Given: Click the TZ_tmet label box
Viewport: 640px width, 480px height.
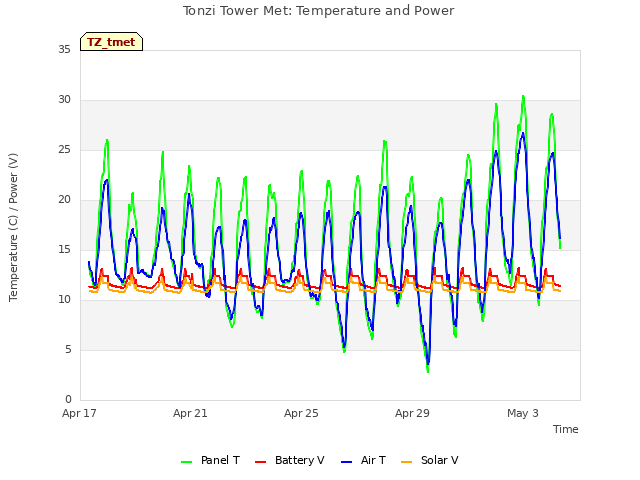Looking at the screenshot, I should click(x=111, y=42).
